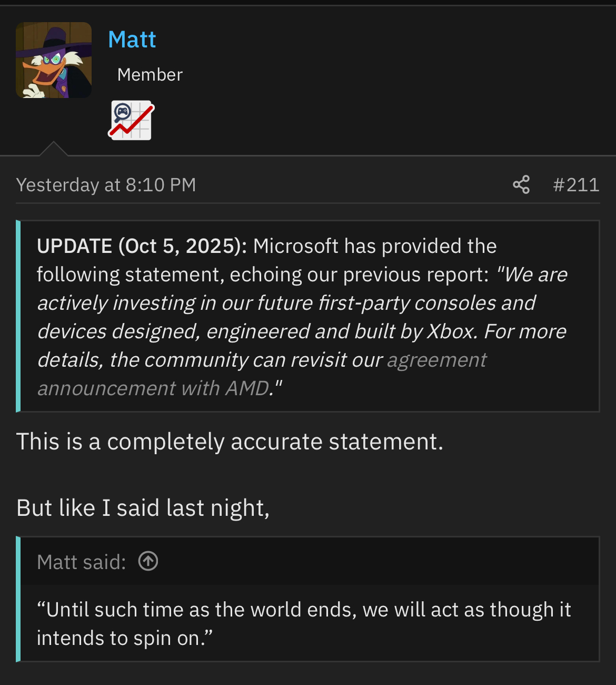Viewport: 616px width, 685px height.
Task: Follow the "agreement announcement with AMD" link
Action: pyautogui.click(x=436, y=360)
